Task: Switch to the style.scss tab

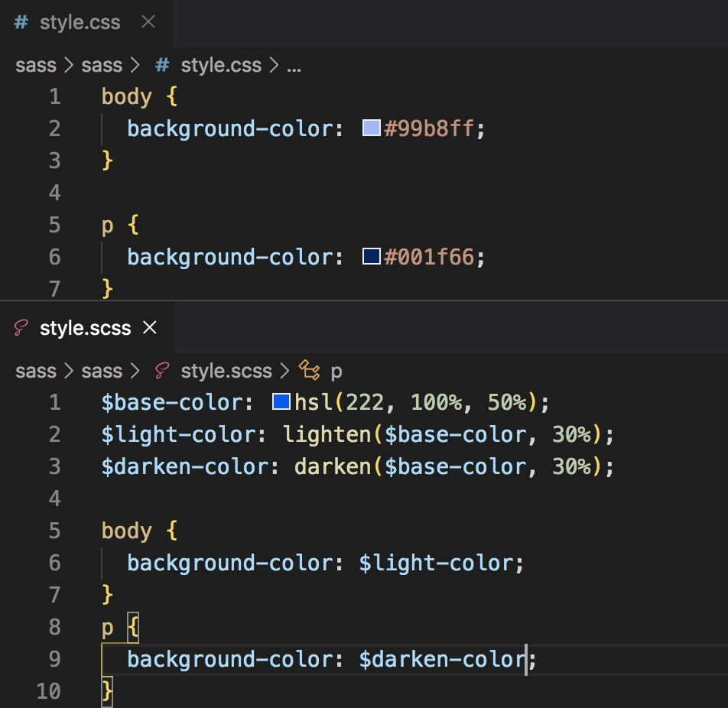Action: point(86,328)
